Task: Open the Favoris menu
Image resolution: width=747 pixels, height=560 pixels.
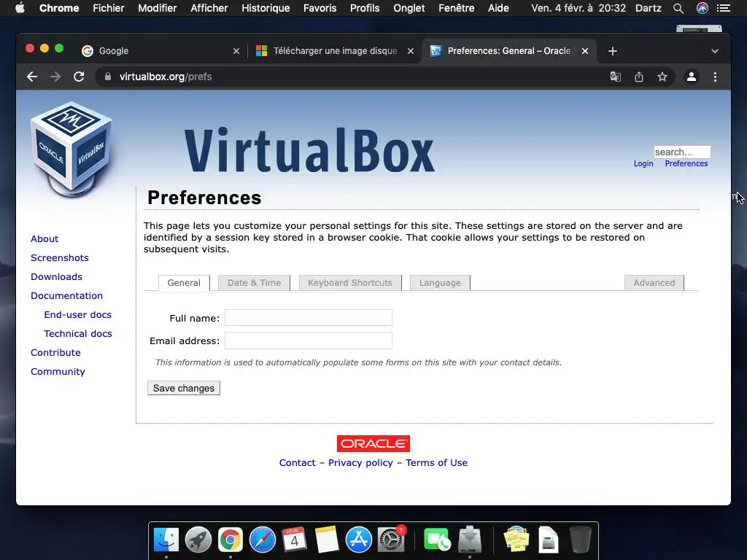Action: [x=320, y=8]
